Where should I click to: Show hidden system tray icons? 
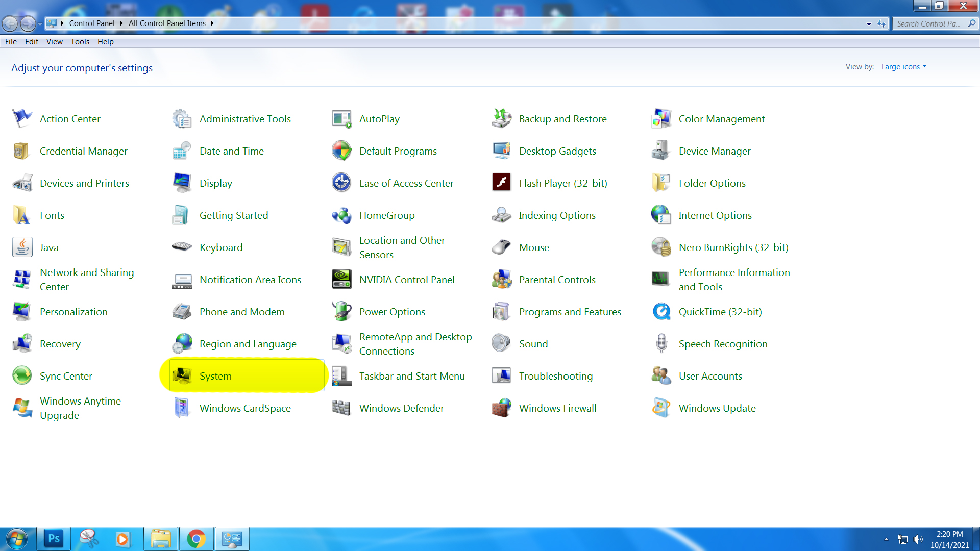(x=886, y=539)
